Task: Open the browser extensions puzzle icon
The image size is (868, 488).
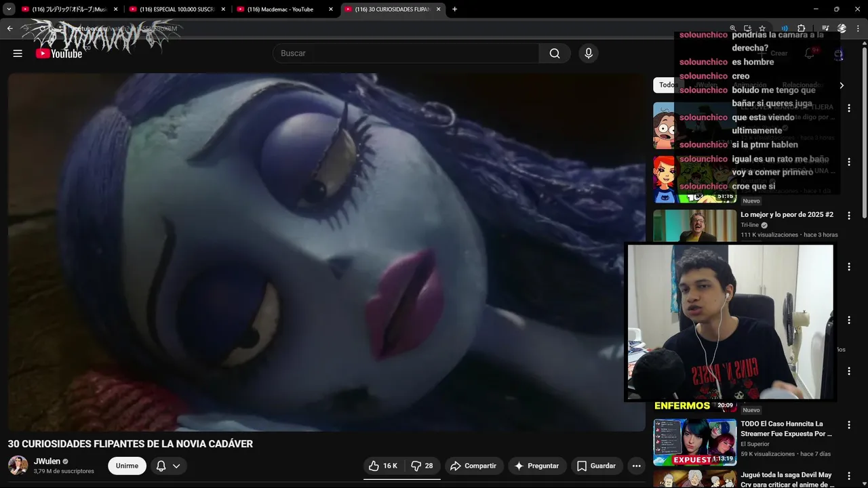Action: pyautogui.click(x=802, y=28)
